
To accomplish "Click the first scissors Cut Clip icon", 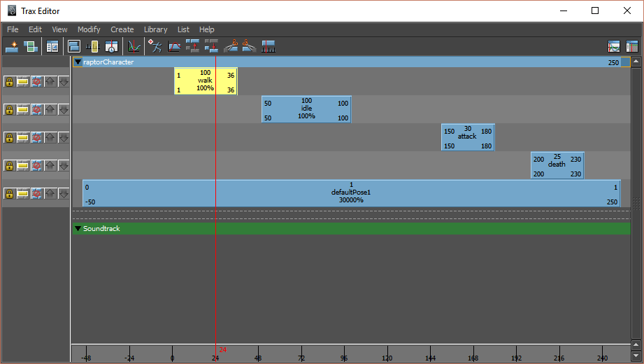I will (x=231, y=47).
